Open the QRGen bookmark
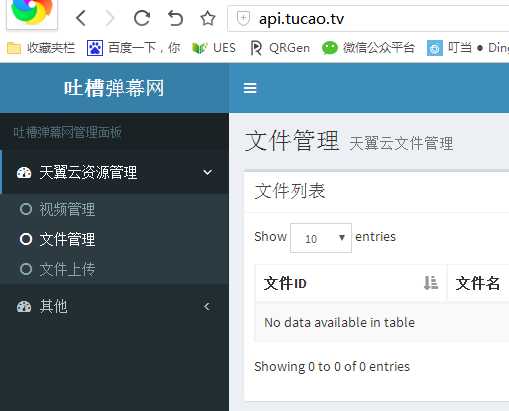 tap(280, 48)
